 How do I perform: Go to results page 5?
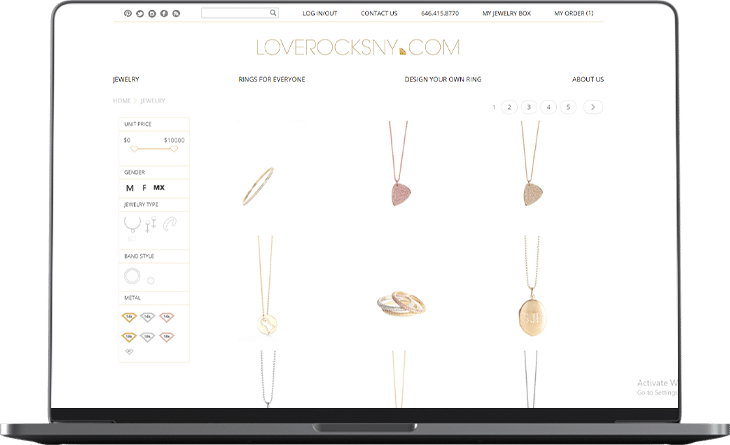(x=568, y=107)
